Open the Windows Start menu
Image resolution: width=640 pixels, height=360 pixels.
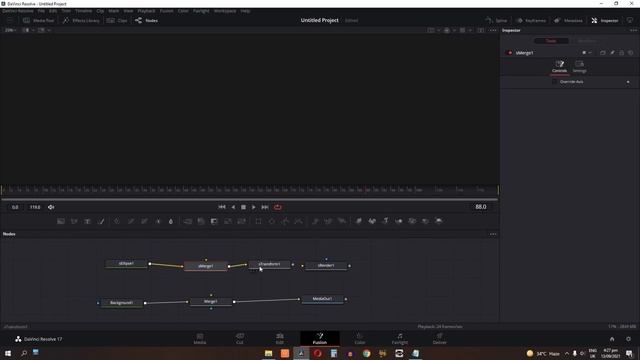pos(8,353)
